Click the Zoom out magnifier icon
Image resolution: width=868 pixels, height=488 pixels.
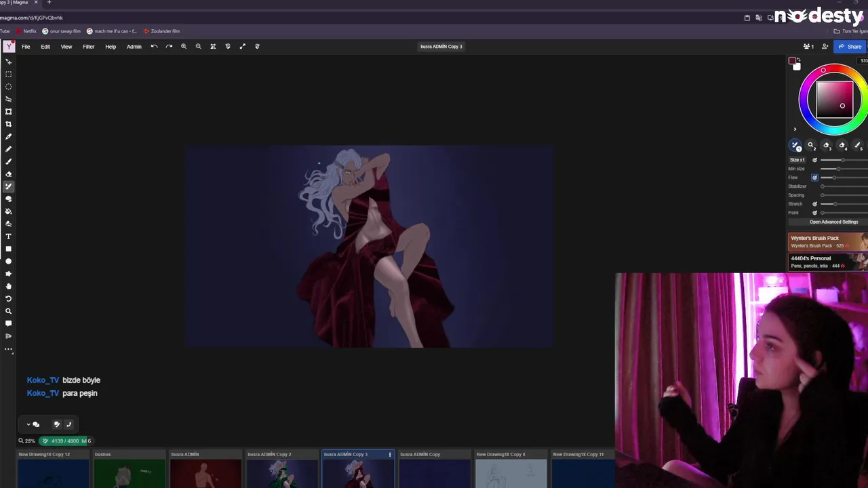[x=198, y=47]
